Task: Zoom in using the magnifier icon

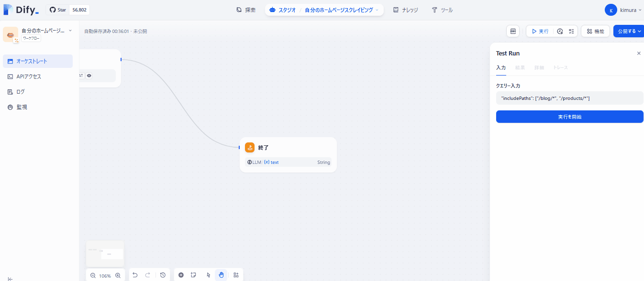Action: pyautogui.click(x=118, y=275)
